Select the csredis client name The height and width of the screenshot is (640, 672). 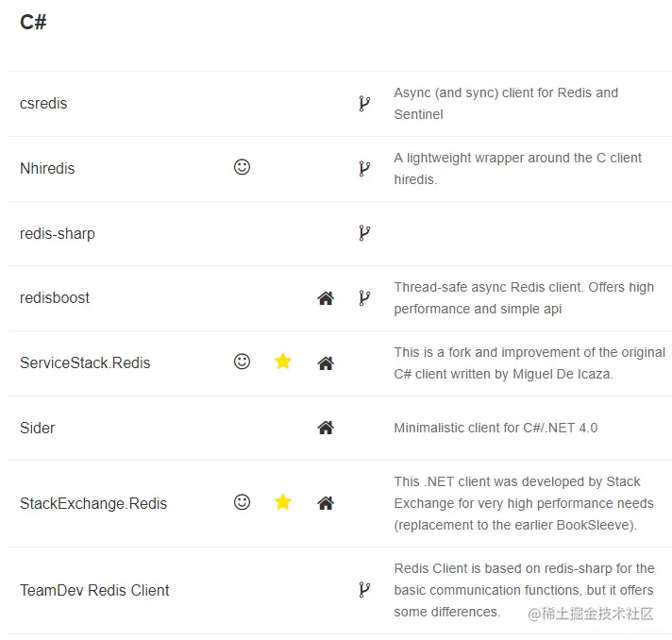[x=43, y=104]
